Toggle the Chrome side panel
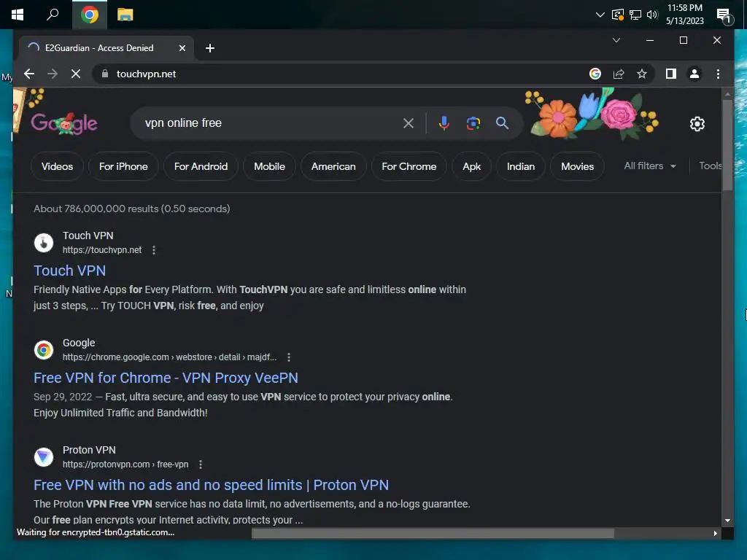The image size is (747, 560). [671, 74]
